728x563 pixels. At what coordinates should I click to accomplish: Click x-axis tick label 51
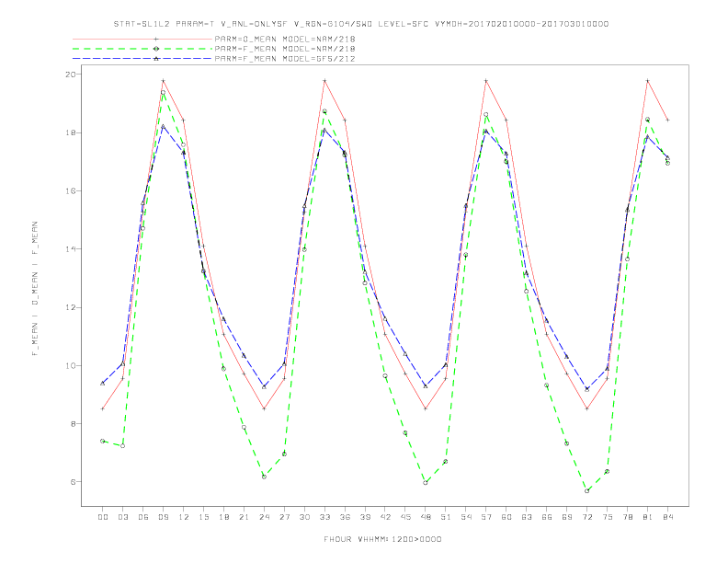(446, 517)
